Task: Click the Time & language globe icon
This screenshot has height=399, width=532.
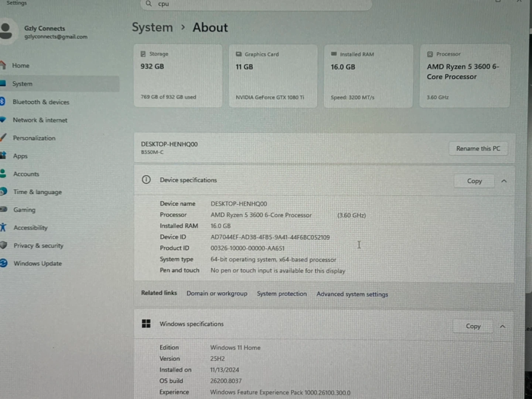Action: 3,191
